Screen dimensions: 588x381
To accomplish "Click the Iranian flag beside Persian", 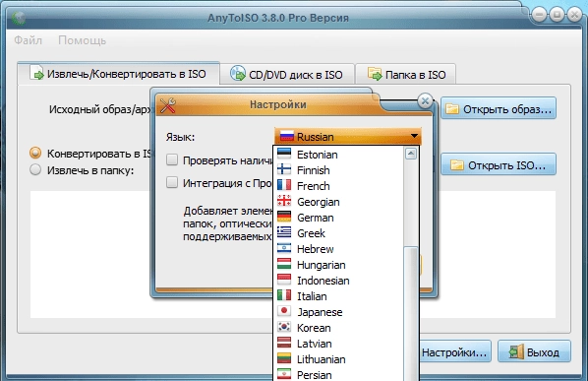I will pyautogui.click(x=284, y=374).
